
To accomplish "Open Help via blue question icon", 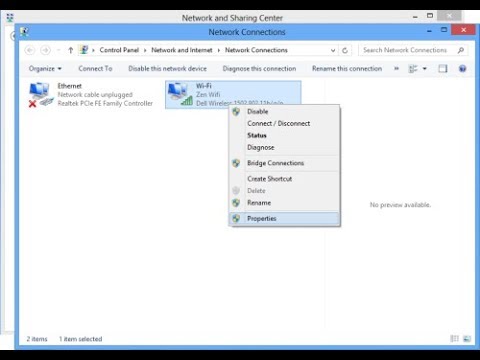I will (462, 69).
